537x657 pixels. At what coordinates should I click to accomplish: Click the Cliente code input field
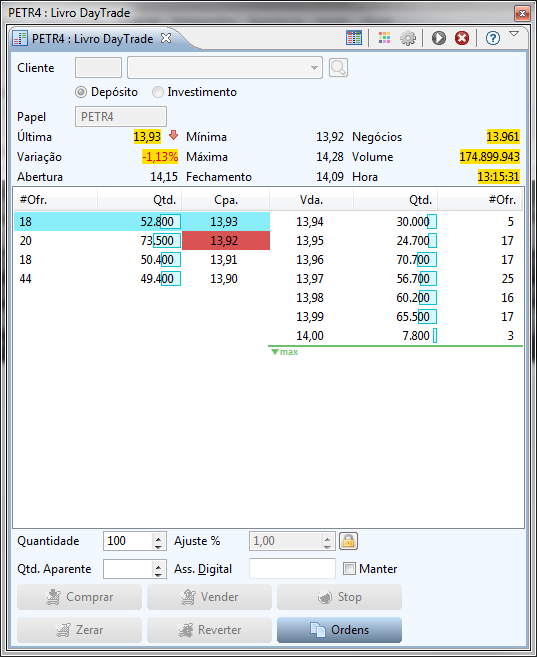click(98, 67)
